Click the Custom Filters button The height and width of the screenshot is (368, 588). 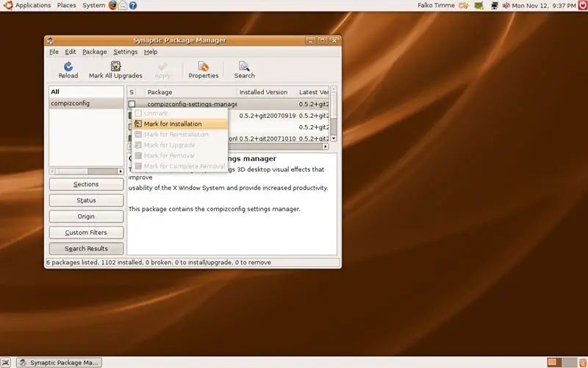click(x=86, y=233)
